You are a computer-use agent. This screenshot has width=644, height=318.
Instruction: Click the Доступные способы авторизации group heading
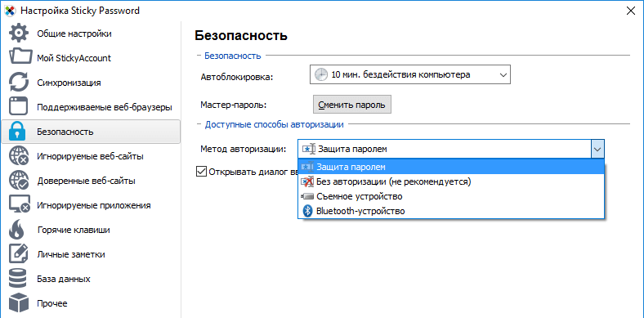click(275, 124)
